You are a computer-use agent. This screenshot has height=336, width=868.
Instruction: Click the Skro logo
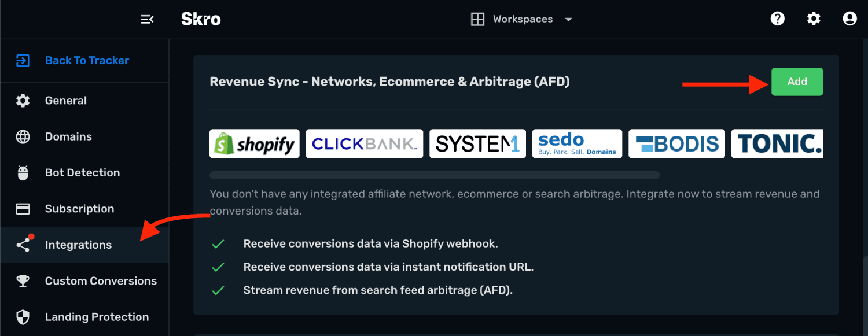pyautogui.click(x=201, y=19)
